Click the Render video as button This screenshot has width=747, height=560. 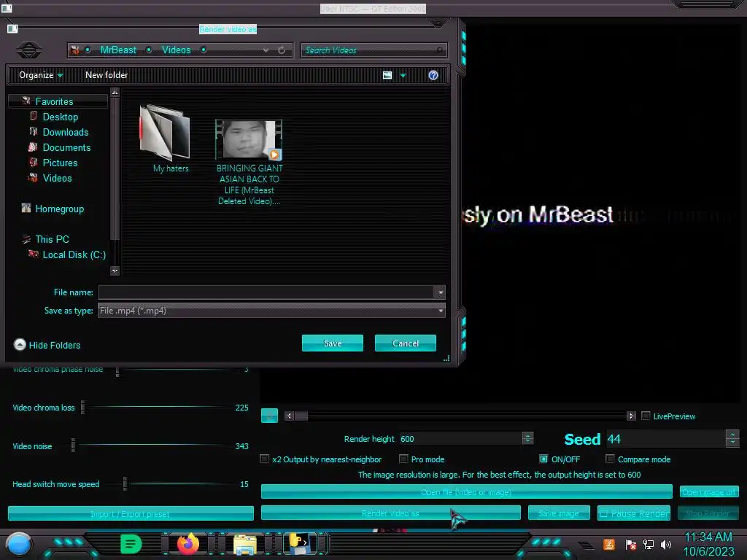click(x=391, y=513)
